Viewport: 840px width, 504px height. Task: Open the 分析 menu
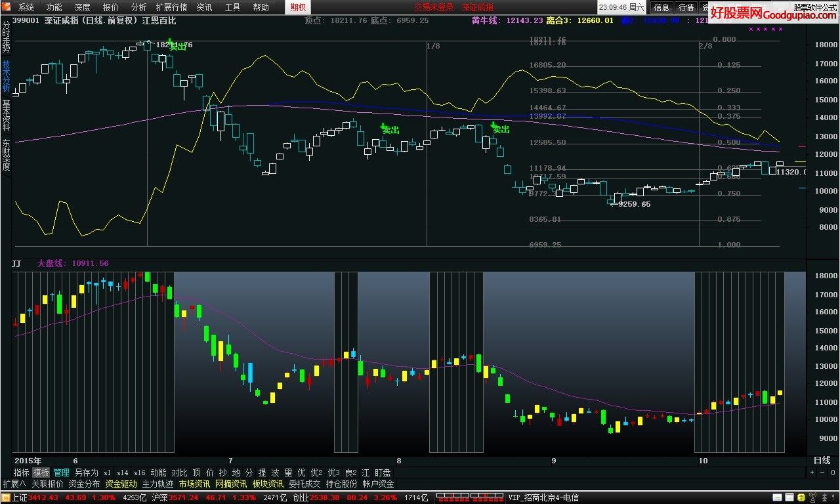[139, 7]
